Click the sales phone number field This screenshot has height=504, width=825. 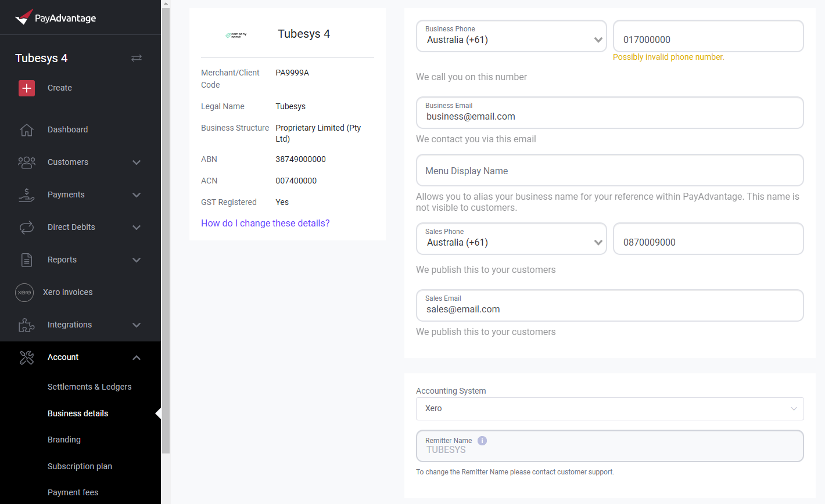click(x=708, y=239)
